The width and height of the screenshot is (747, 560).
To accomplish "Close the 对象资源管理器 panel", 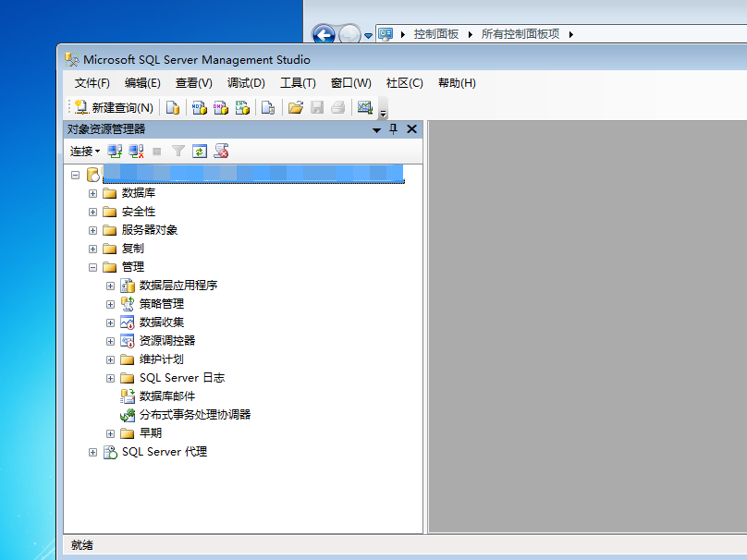I will click(412, 129).
